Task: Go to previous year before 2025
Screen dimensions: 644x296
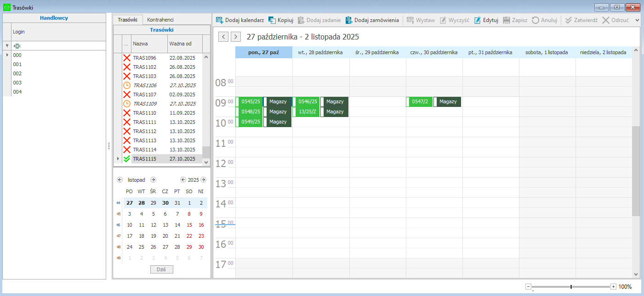Action: point(183,180)
